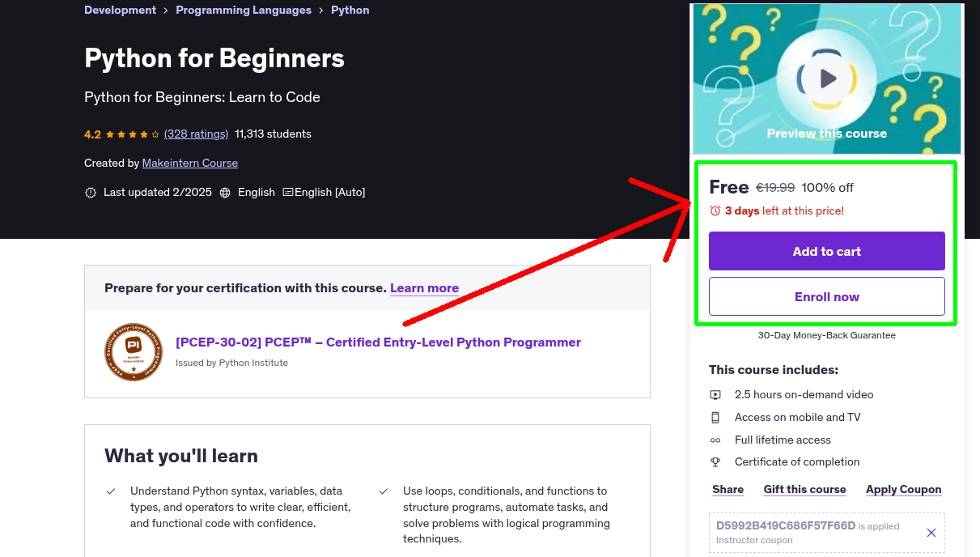Click the Enroll now button
The height and width of the screenshot is (557, 980).
827,296
